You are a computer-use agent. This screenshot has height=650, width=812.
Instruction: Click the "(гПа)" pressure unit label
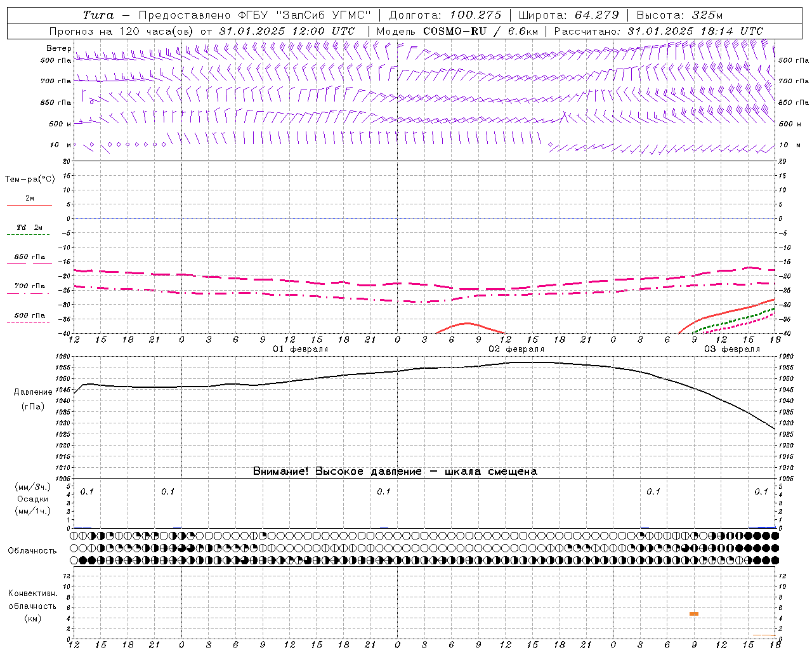coord(33,406)
